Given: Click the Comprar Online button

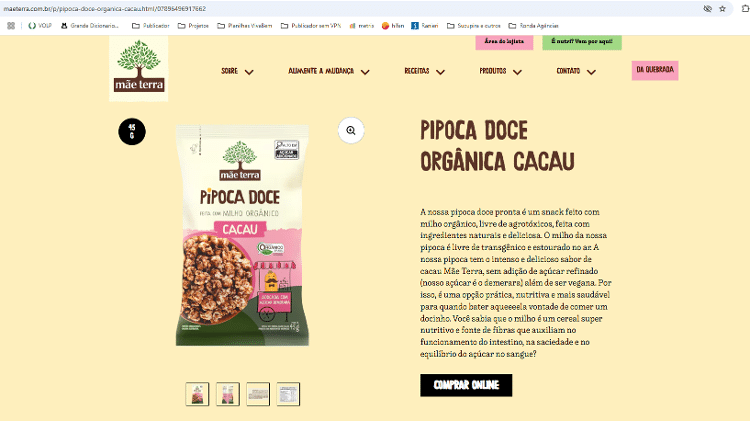Looking at the screenshot, I should [x=466, y=385].
